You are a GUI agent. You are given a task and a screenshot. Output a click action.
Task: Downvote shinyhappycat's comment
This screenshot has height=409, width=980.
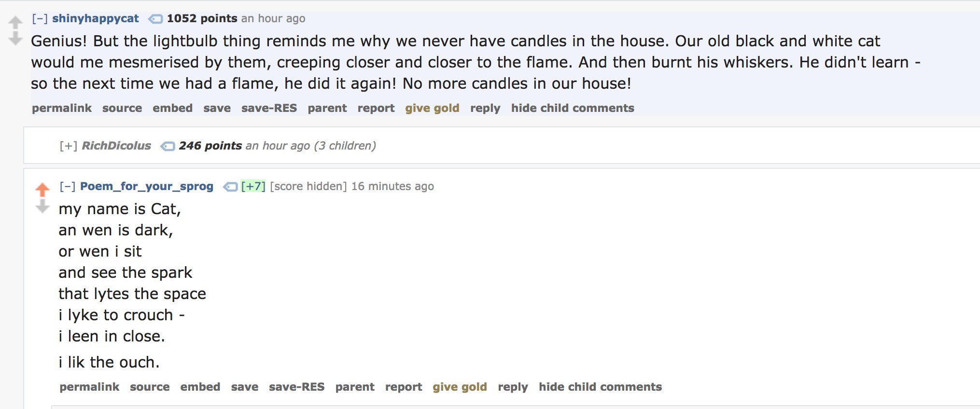pos(15,39)
